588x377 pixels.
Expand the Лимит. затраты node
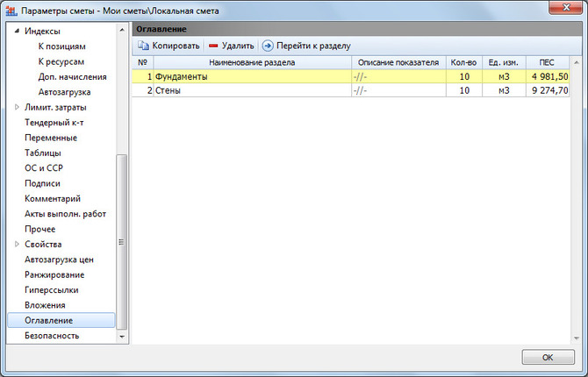tap(17, 107)
